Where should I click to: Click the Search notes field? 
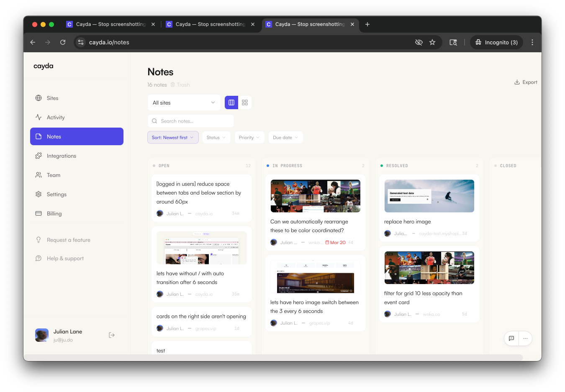(191, 121)
